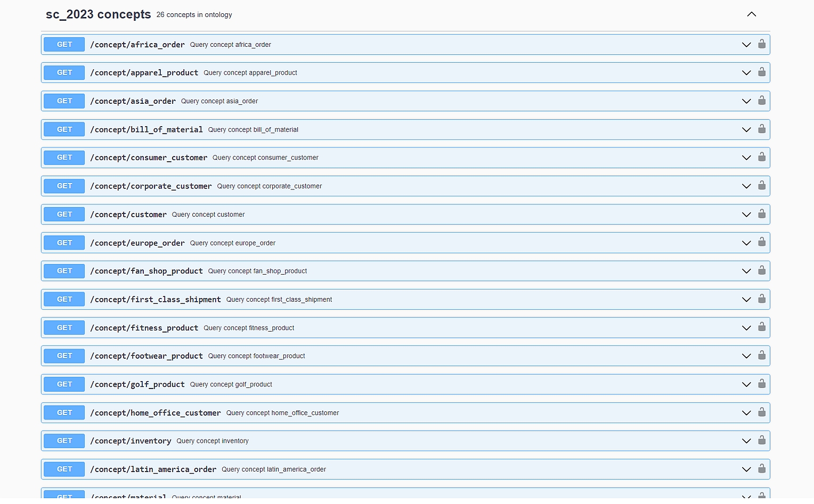Image resolution: width=814 pixels, height=504 pixels.
Task: Expand the fitness_product endpoint chevron
Action: click(x=746, y=328)
